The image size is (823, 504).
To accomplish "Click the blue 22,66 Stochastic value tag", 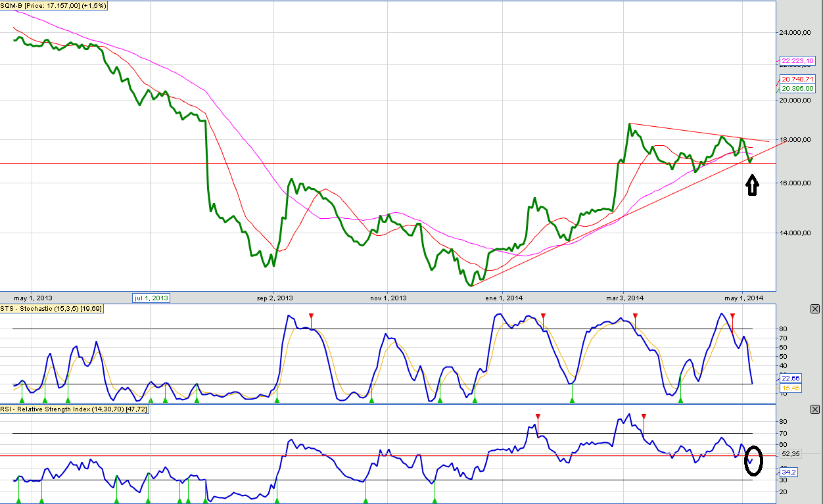I will 789,378.
